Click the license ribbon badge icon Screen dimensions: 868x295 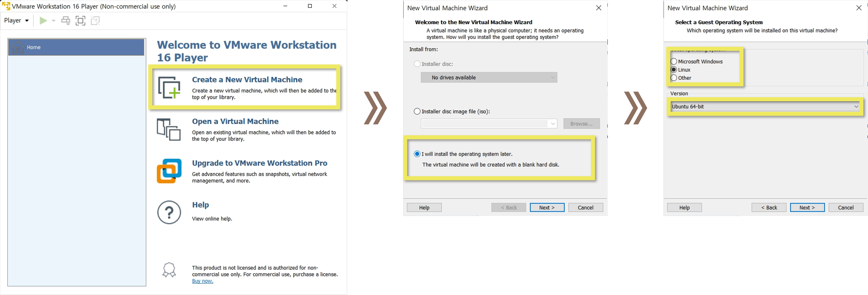(x=169, y=270)
